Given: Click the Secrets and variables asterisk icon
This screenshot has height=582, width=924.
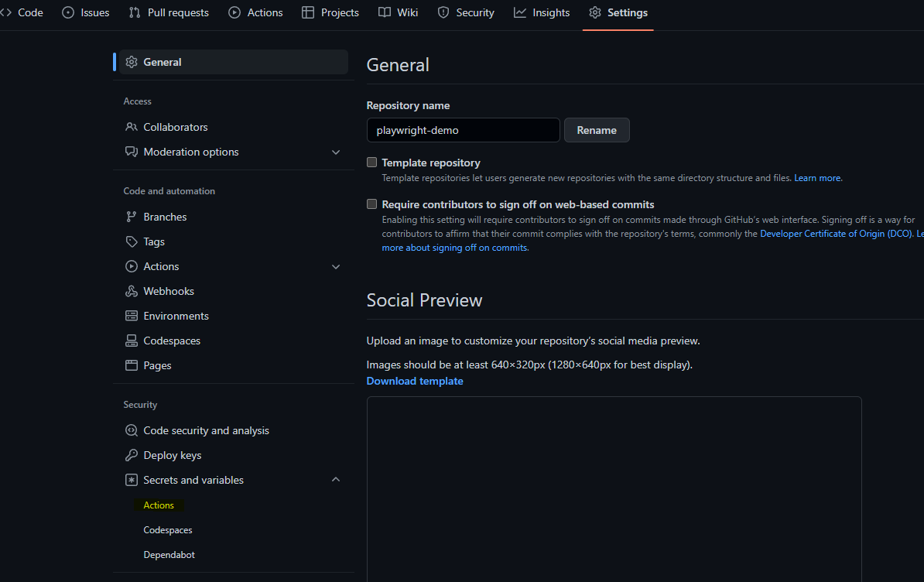Looking at the screenshot, I should [x=132, y=480].
